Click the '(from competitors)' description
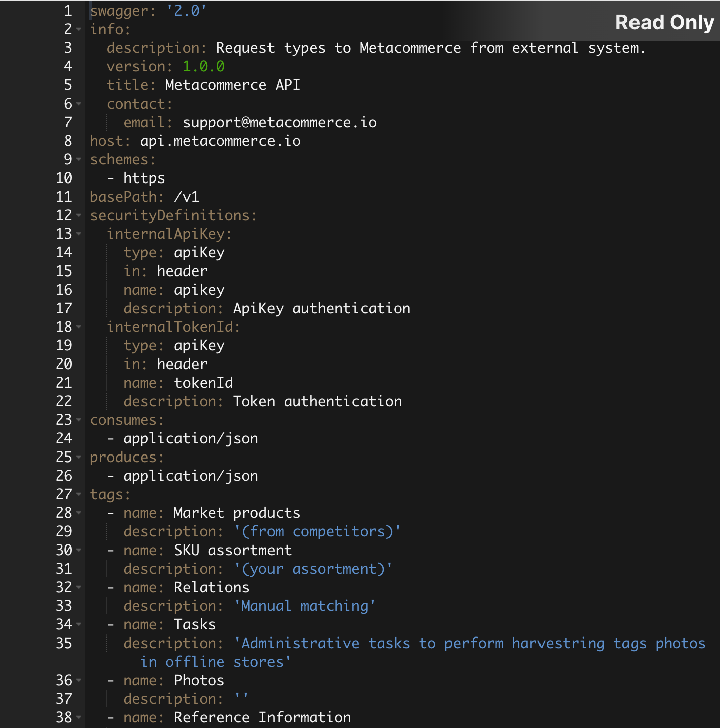The height and width of the screenshot is (728, 720). click(317, 531)
